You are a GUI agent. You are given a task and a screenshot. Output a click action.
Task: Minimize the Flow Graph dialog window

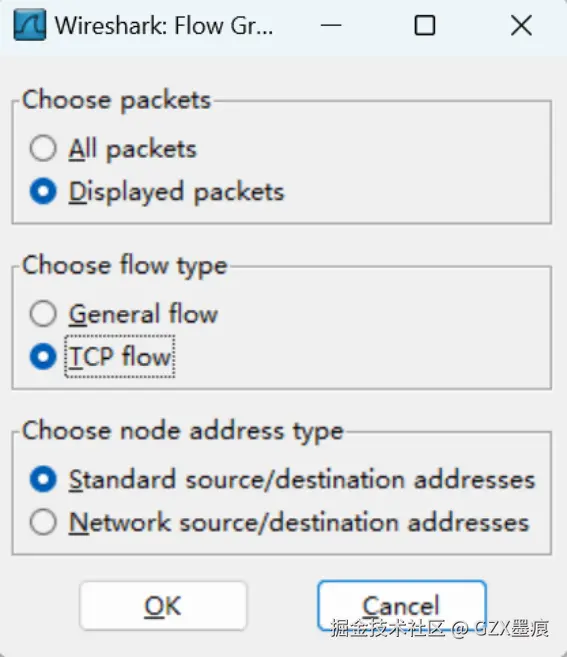(331, 25)
